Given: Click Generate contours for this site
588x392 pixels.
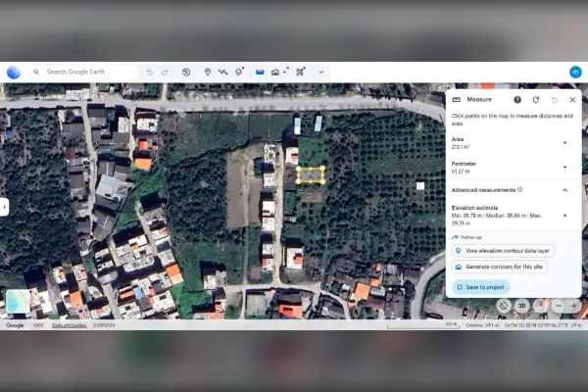Looking at the screenshot, I should [500, 267].
